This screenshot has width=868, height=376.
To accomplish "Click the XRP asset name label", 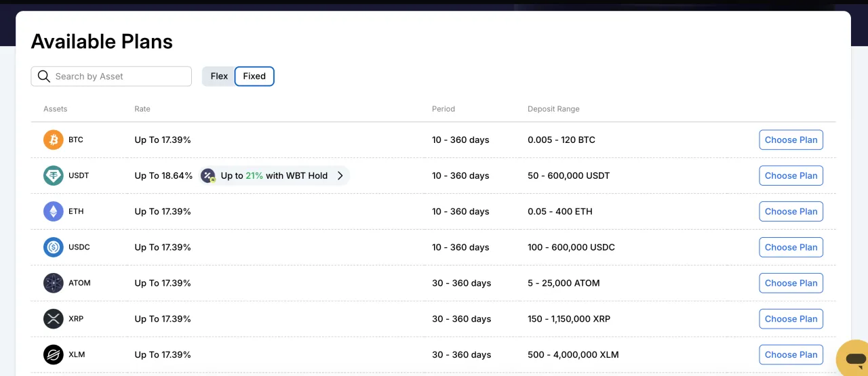I will (x=76, y=319).
